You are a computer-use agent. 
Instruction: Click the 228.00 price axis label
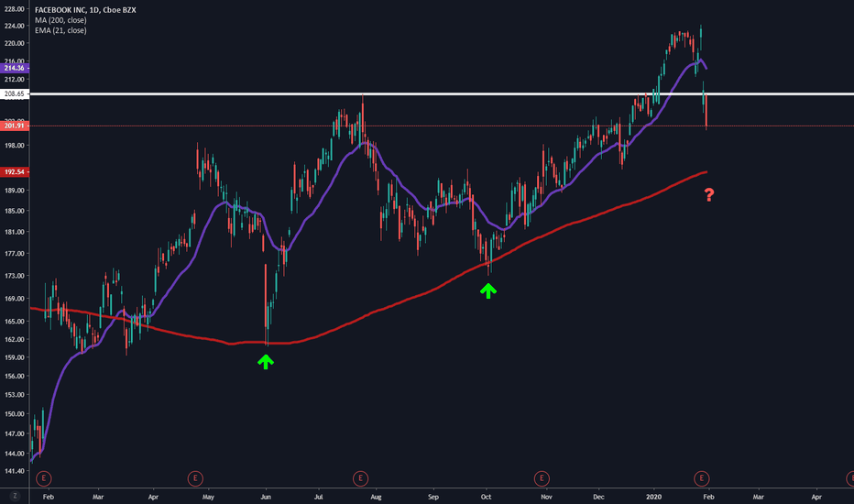click(15, 9)
